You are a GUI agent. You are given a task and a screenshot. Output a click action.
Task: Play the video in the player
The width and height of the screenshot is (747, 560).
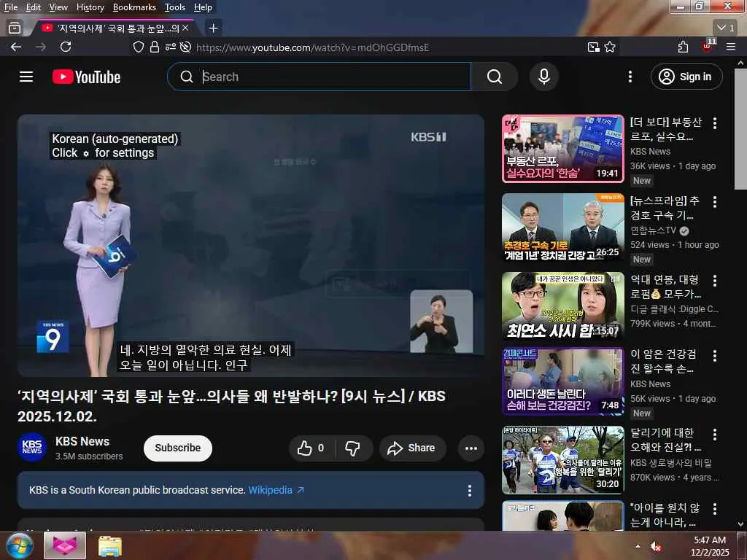251,245
